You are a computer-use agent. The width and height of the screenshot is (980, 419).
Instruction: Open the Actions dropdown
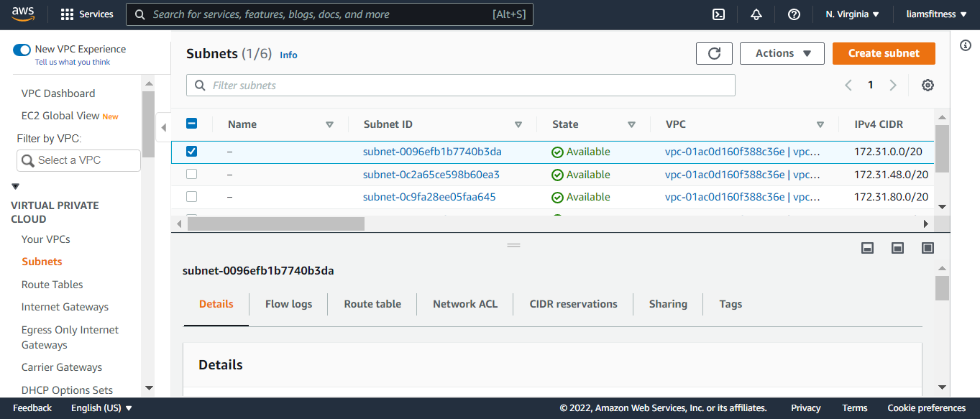[x=782, y=53]
